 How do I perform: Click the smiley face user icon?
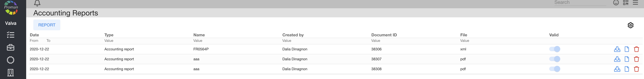coord(616,2)
